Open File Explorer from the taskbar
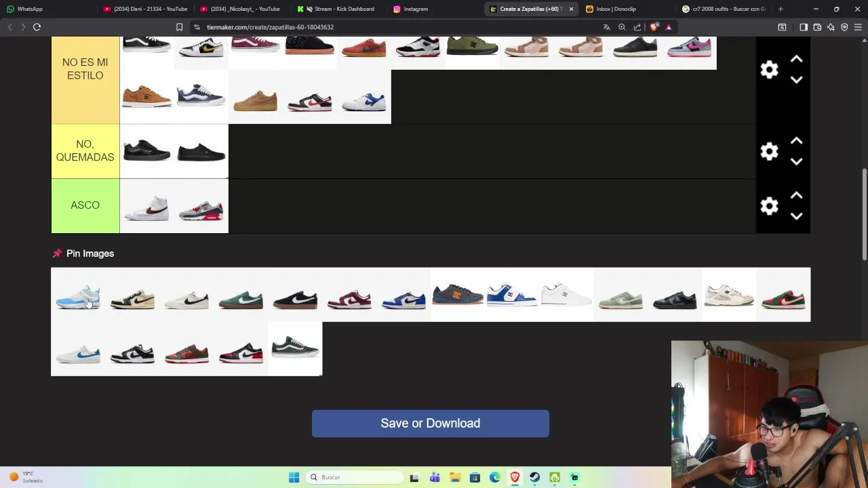868x488 pixels. pos(455,477)
